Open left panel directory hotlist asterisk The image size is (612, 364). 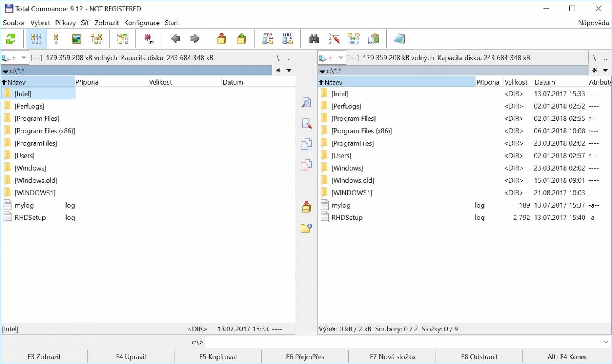(278, 70)
